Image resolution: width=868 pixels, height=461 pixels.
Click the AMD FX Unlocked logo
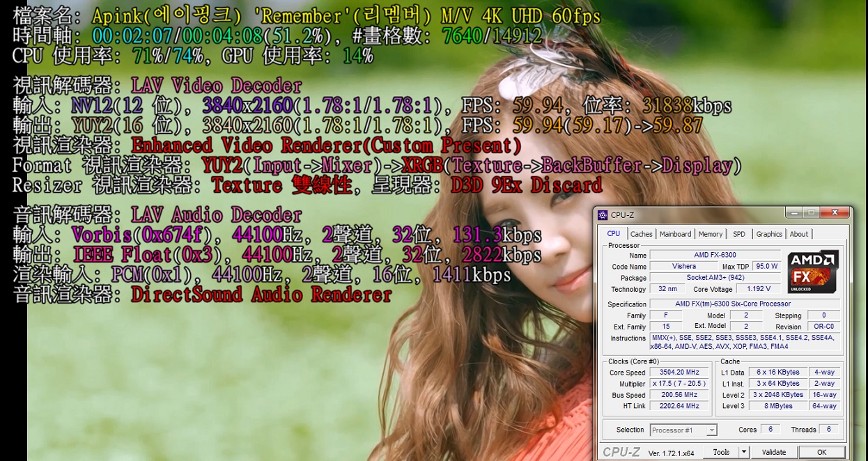(812, 272)
